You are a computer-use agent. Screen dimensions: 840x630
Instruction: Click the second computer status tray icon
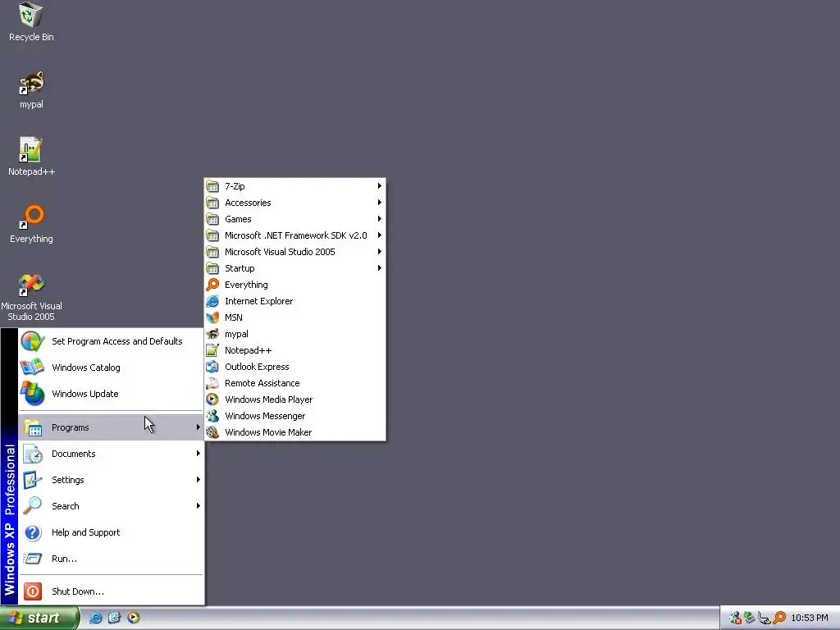pos(750,618)
